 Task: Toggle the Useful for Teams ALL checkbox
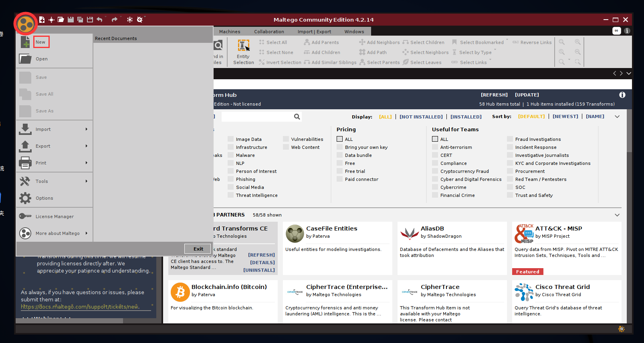click(x=435, y=139)
